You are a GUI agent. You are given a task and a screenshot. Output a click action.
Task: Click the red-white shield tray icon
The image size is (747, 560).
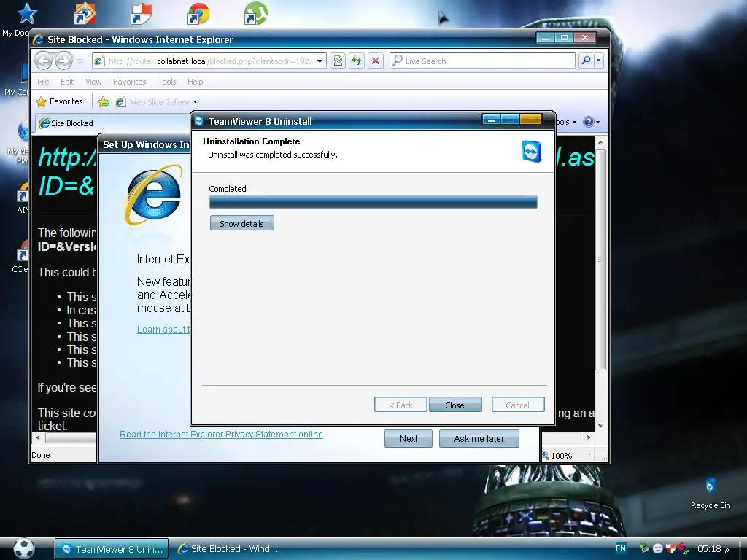[670, 548]
